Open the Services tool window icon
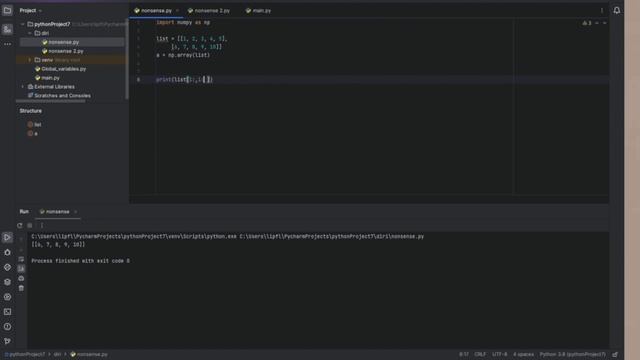This screenshot has width=640, height=360. (7, 297)
